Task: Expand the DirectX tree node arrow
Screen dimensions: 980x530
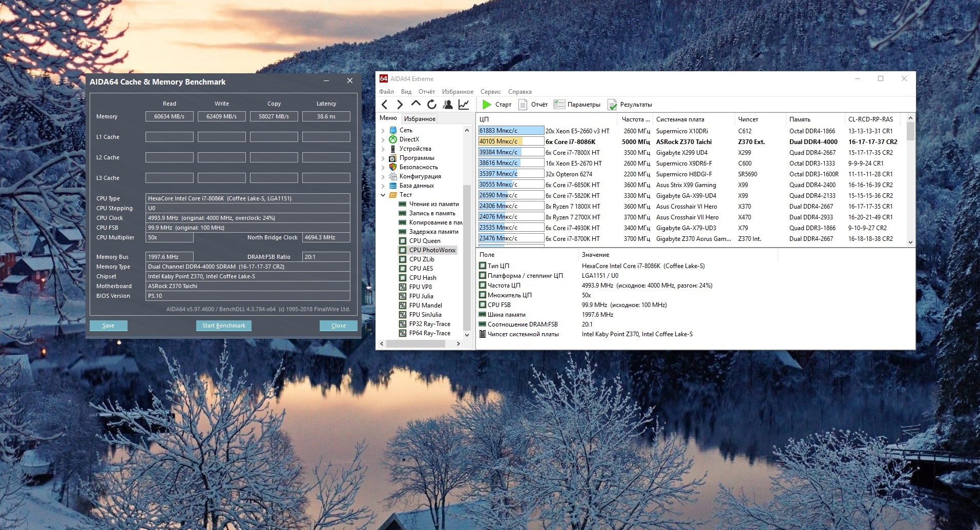Action: (383, 139)
